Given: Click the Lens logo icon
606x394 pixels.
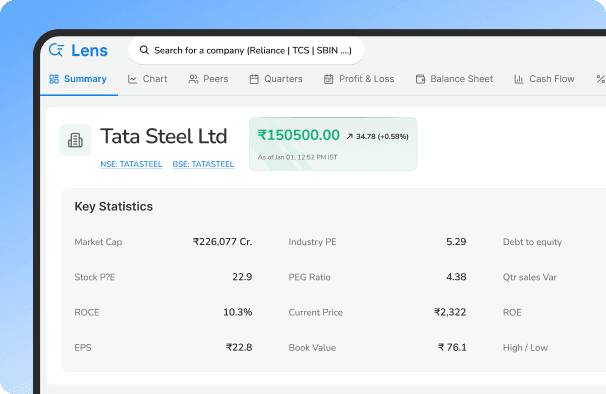Looking at the screenshot, I should click(x=56, y=50).
